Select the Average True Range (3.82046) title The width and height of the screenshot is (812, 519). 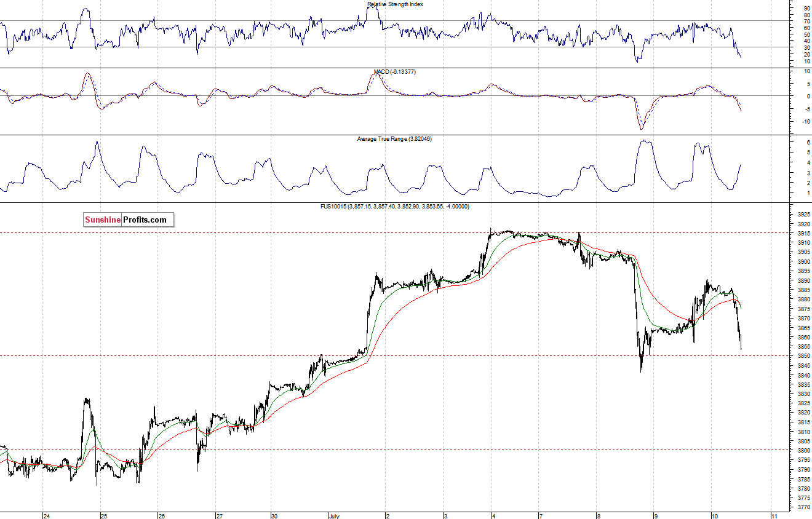tap(394, 139)
